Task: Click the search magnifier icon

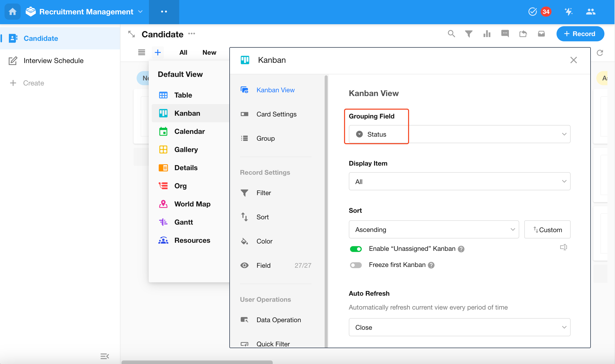Action: click(x=451, y=34)
